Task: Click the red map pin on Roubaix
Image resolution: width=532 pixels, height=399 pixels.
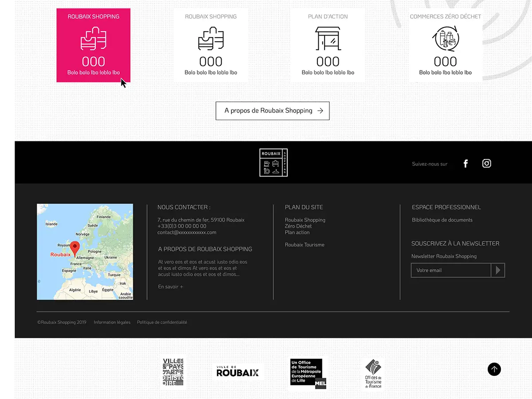Action: [75, 248]
